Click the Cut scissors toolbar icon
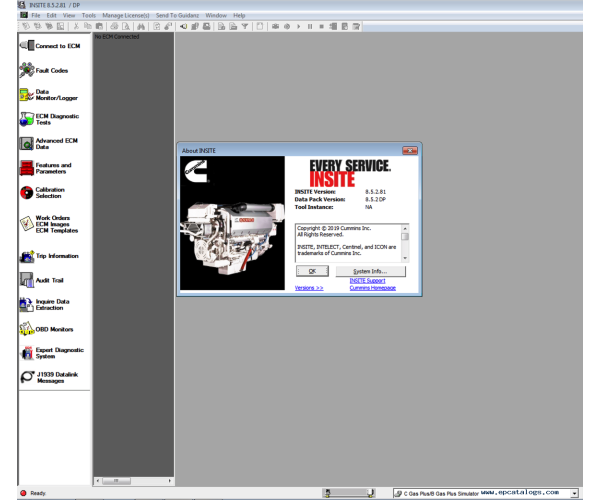 click(76, 26)
